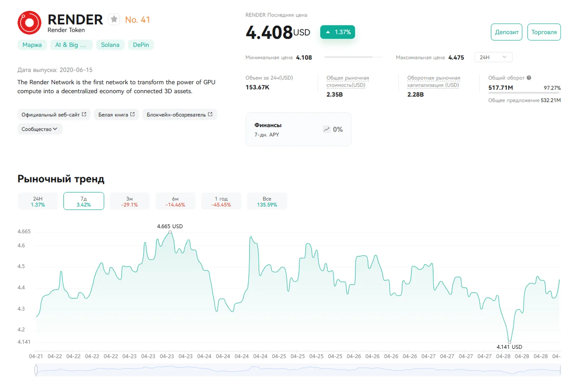Click the Solana tag
Viewport: 579px width, 392px height.
coord(110,45)
